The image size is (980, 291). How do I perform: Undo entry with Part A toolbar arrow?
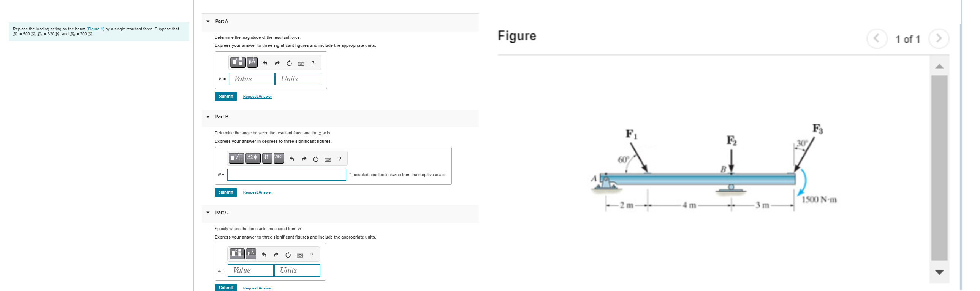click(x=265, y=63)
